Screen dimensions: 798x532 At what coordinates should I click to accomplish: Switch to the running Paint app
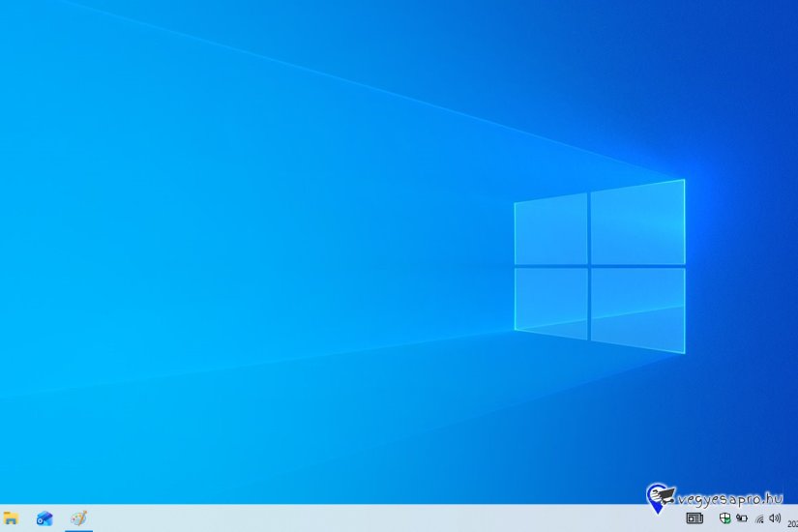(78, 518)
